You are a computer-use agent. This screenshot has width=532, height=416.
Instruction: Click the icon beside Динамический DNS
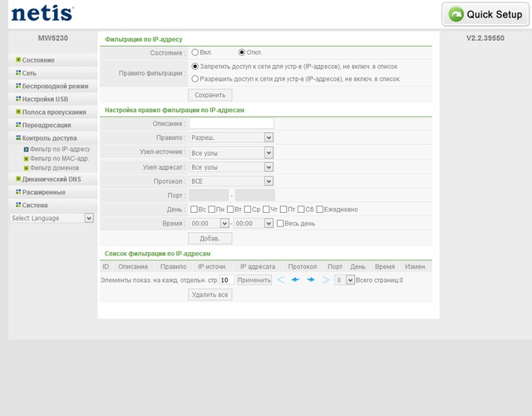18,179
